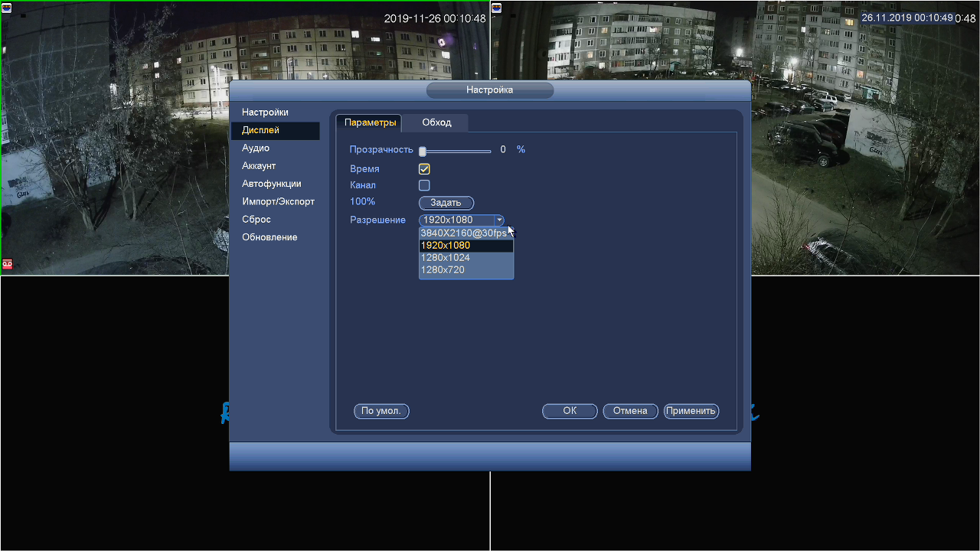Open Автофункции in the sidebar
The height and width of the screenshot is (551, 980).
click(x=272, y=184)
